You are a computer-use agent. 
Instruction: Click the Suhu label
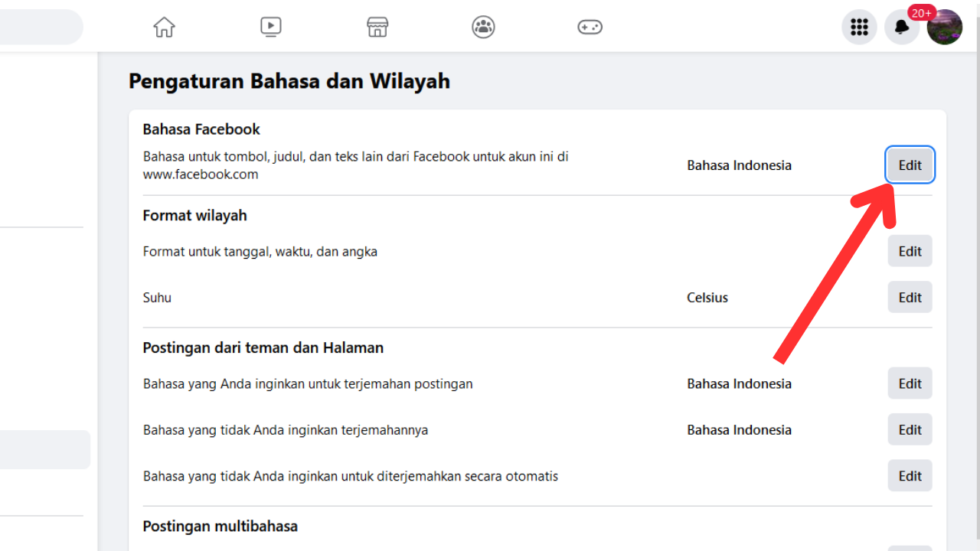click(x=157, y=298)
